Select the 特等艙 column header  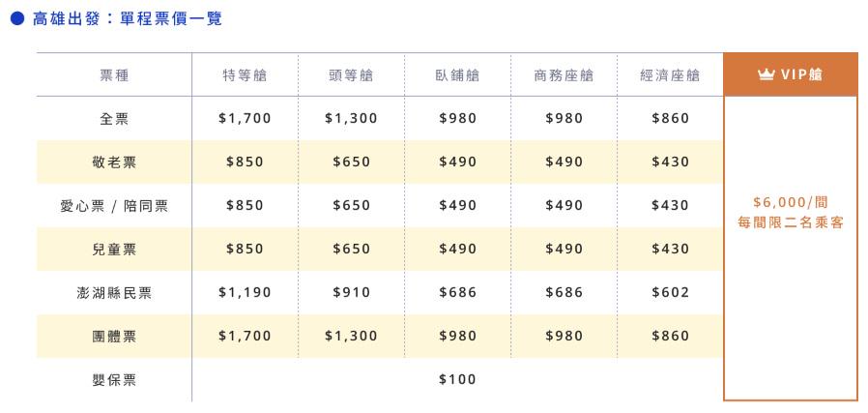coord(245,75)
